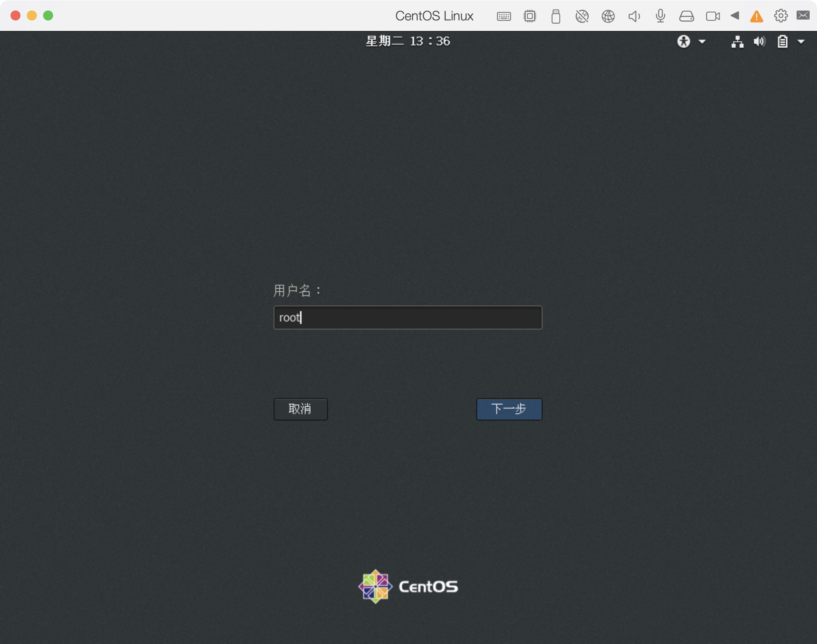
Task: Focus the 用户名 username input field
Action: click(408, 318)
